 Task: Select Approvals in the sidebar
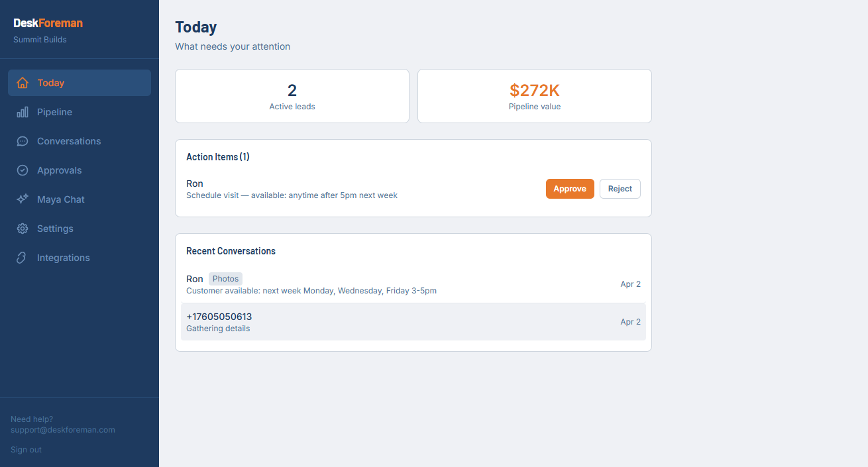point(59,170)
